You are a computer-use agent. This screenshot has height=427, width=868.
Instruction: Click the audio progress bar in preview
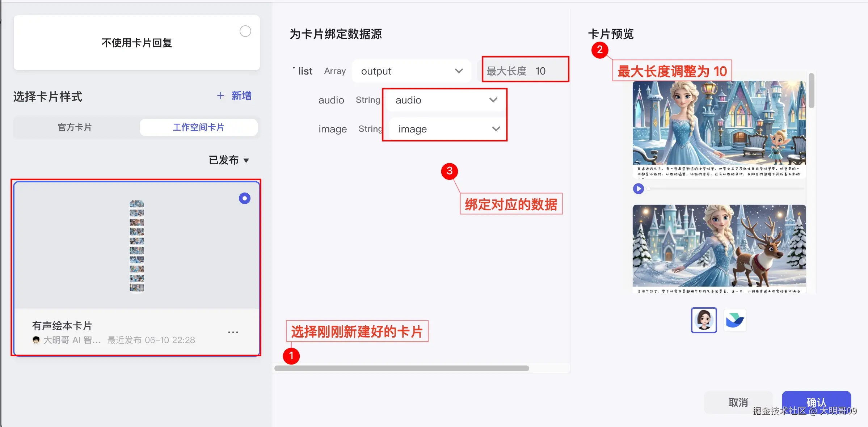pos(725,189)
